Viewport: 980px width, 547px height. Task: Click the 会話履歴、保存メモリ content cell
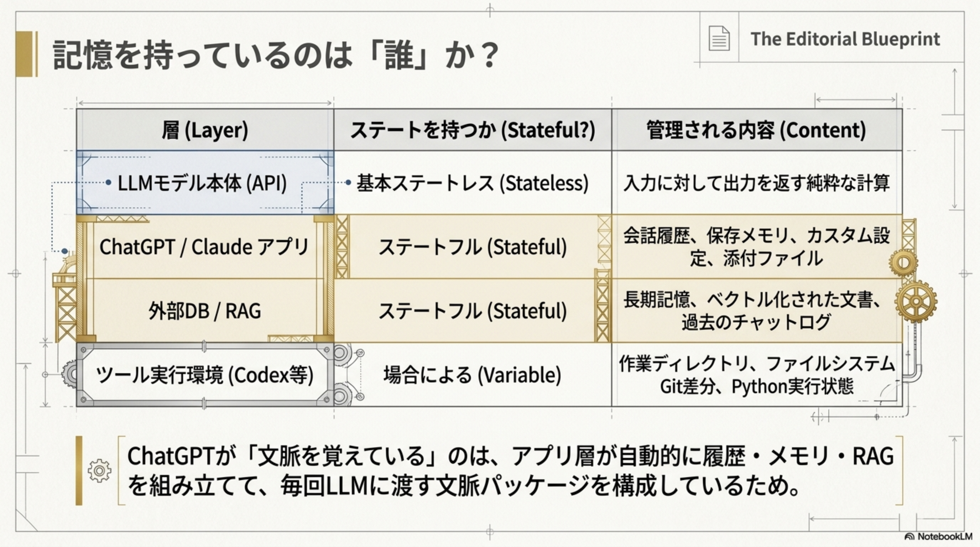click(757, 246)
